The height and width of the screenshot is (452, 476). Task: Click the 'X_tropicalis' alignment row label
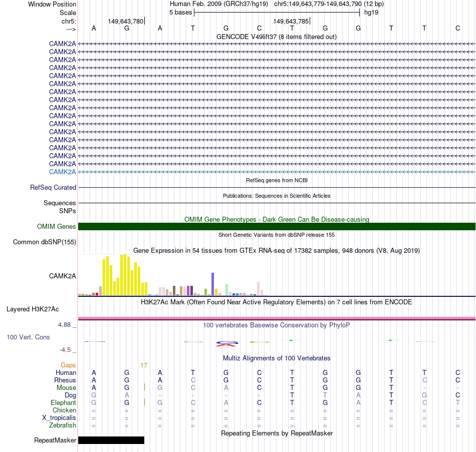click(59, 418)
